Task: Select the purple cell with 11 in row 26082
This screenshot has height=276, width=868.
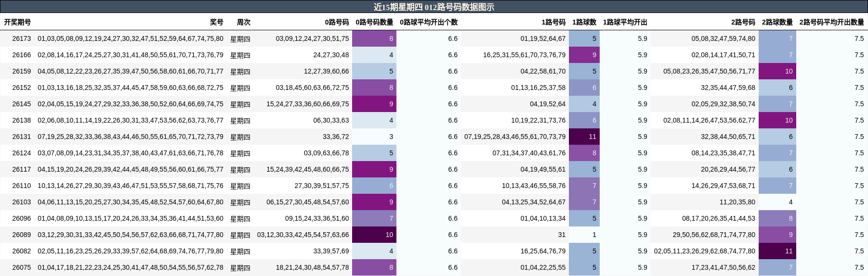Action: [x=777, y=251]
